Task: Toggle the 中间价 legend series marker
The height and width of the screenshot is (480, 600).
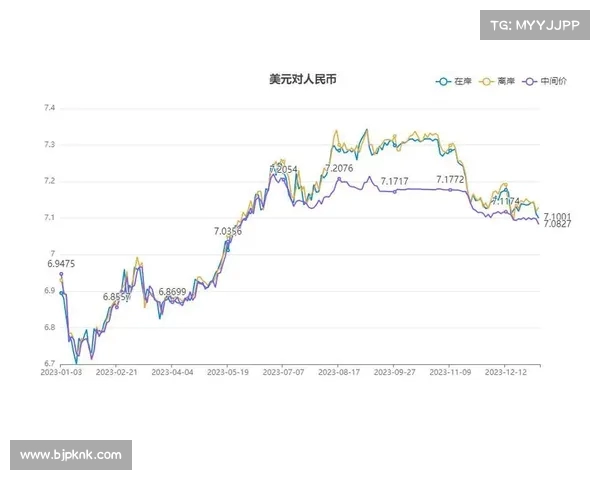Action: pos(530,81)
